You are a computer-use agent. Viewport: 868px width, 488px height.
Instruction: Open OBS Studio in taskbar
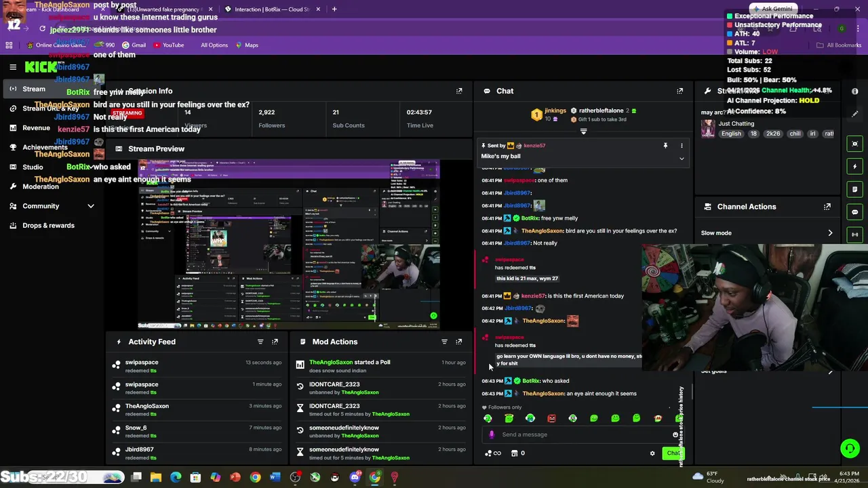pos(295,478)
